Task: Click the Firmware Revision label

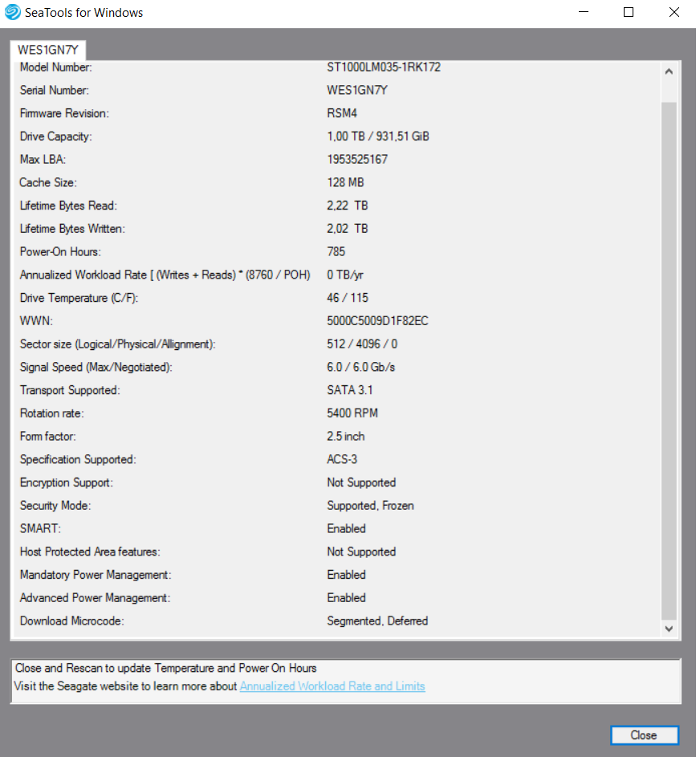Action: point(64,113)
